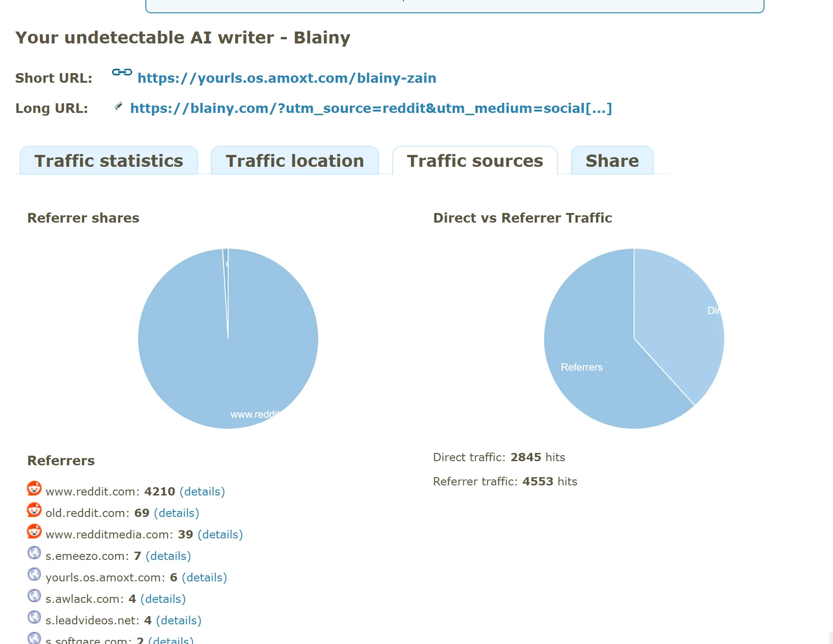The height and width of the screenshot is (644, 833).
Task: Click the globe icon next to yourls.os.amoxt.com
Action: [34, 574]
